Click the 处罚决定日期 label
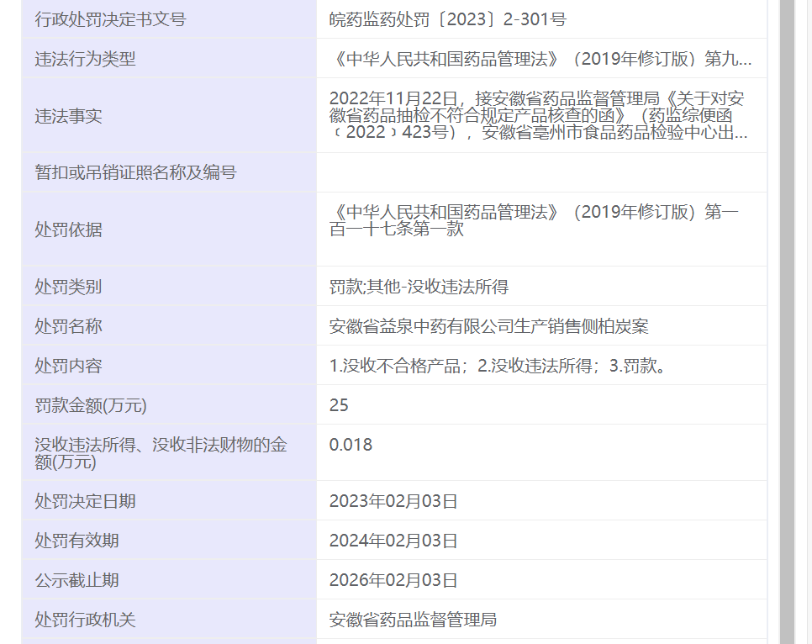The height and width of the screenshot is (644, 812). (85, 501)
